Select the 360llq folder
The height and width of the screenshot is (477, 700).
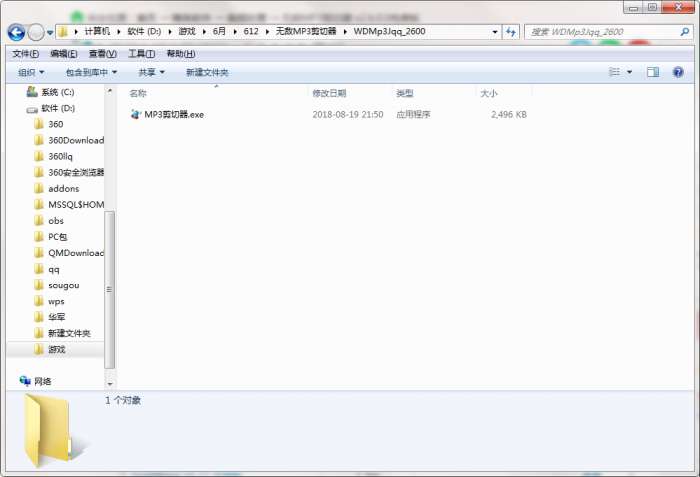(53, 156)
